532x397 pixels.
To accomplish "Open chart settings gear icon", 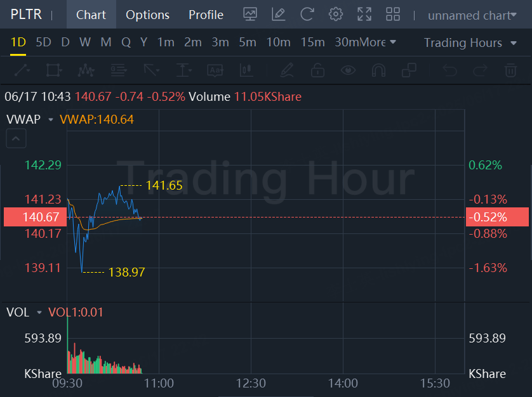I will 336,14.
